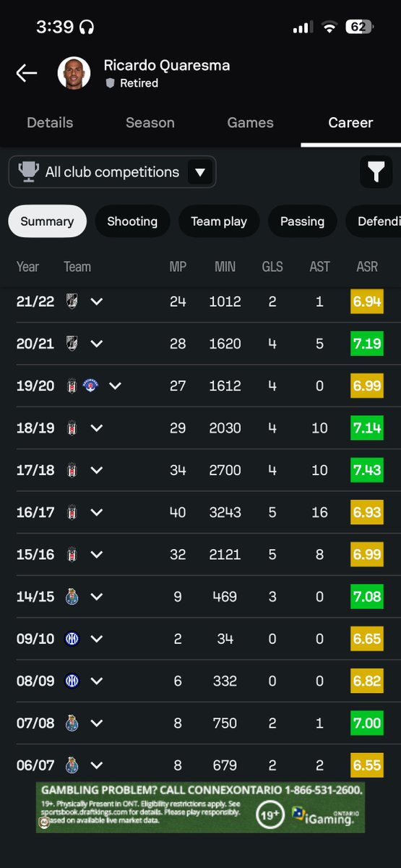Screen dimensions: 401x868
Task: Open the Details tab
Action: (x=50, y=122)
